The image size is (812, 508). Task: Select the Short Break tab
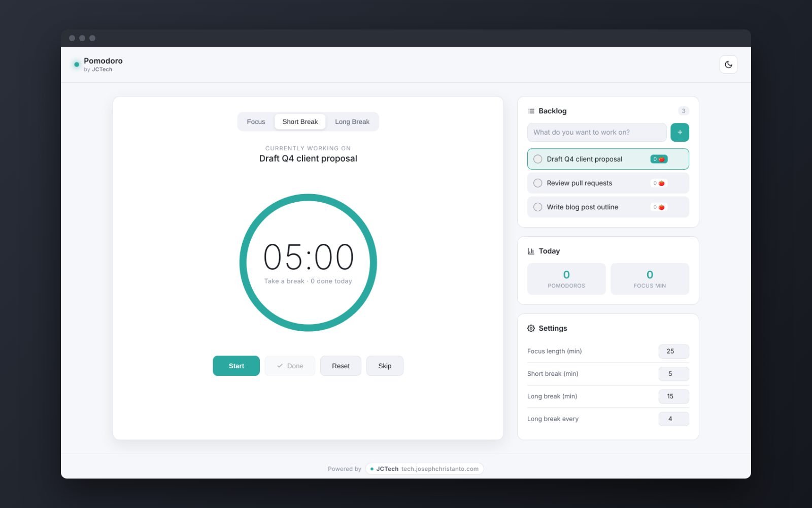pyautogui.click(x=300, y=121)
